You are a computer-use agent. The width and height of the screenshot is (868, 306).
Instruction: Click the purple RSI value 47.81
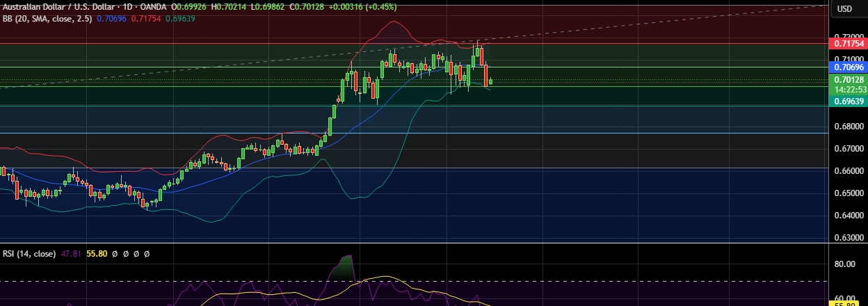point(72,255)
